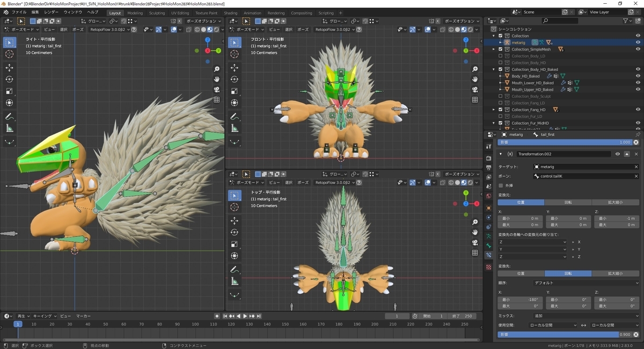The height and width of the screenshot is (349, 644).
Task: Switch ortho/perspective grid icon in left viewport
Action: pos(217,100)
